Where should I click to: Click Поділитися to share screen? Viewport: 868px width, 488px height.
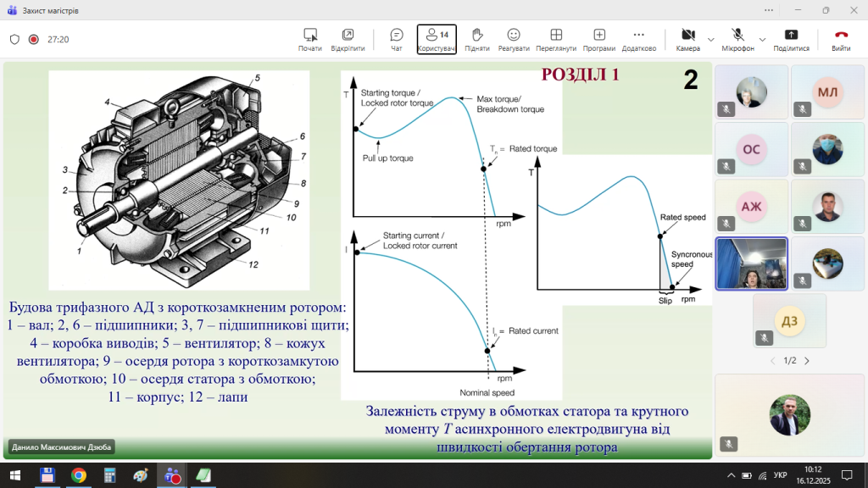pyautogui.click(x=791, y=39)
